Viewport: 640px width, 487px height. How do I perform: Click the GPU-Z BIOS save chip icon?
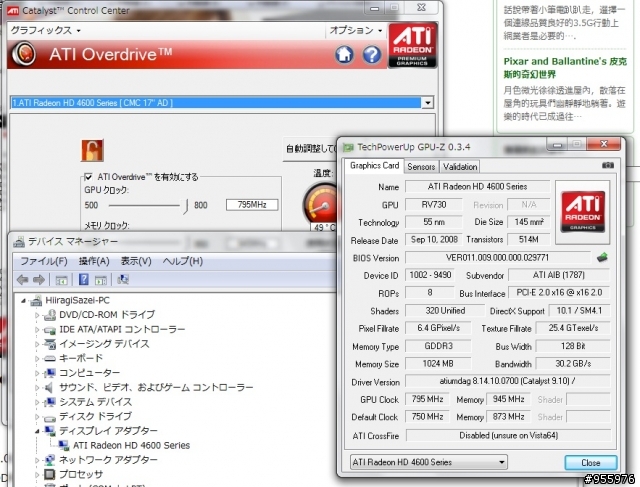pos(602,258)
